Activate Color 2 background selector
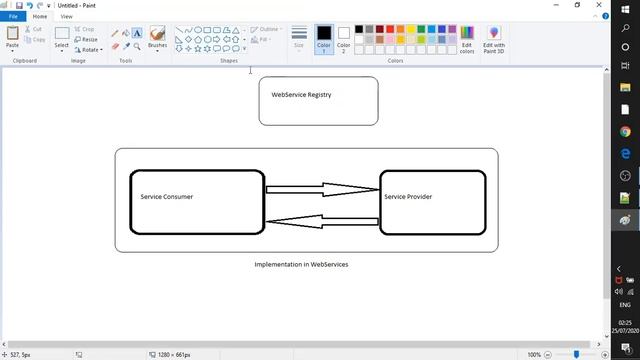 point(344,40)
